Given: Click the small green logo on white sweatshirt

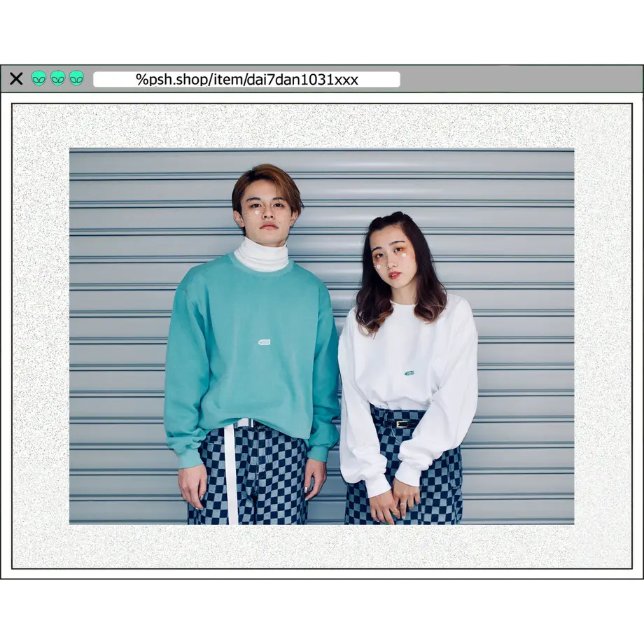Looking at the screenshot, I should click(409, 373).
